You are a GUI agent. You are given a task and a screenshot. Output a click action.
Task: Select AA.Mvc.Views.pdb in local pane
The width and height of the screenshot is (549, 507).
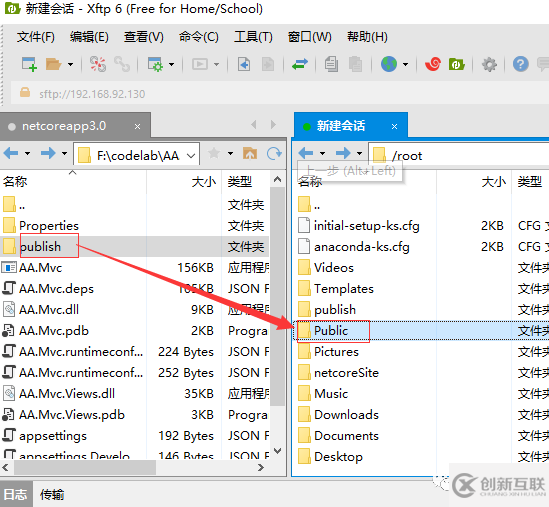tap(72, 415)
